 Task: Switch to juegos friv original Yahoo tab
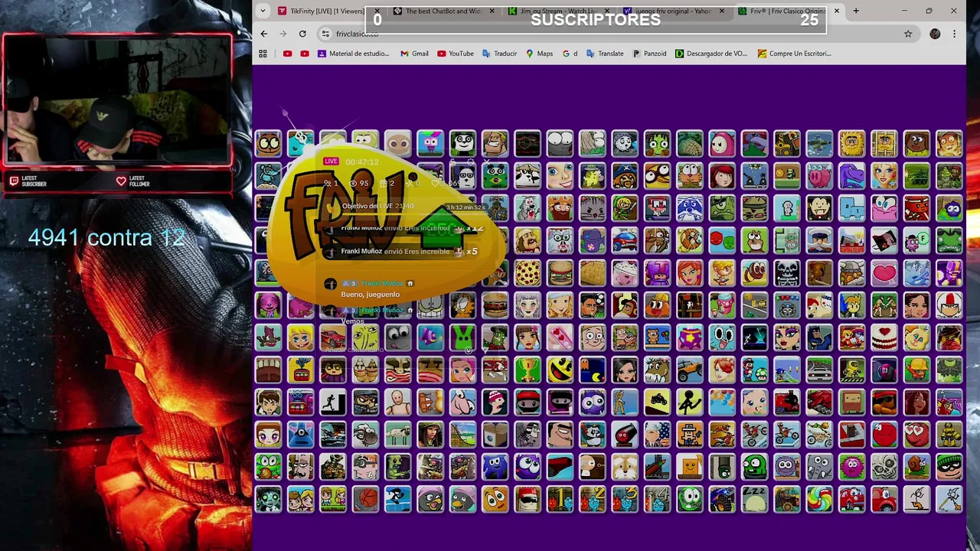click(672, 11)
